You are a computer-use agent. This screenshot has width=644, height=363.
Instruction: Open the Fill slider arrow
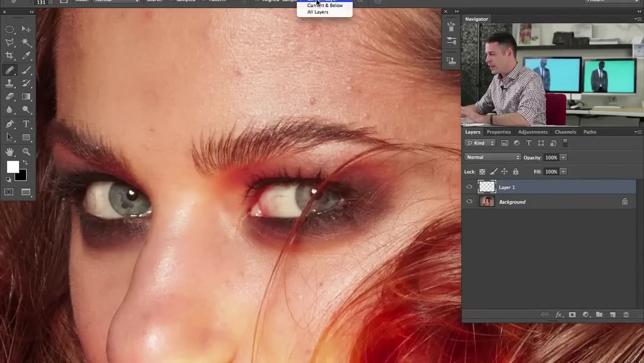[x=563, y=171]
